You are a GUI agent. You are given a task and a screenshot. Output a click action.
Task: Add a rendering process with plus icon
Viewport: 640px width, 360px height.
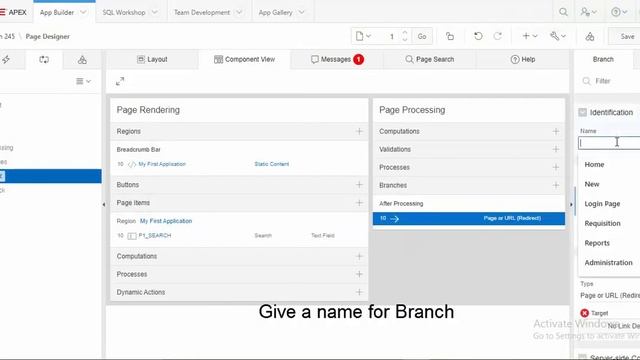(x=359, y=274)
